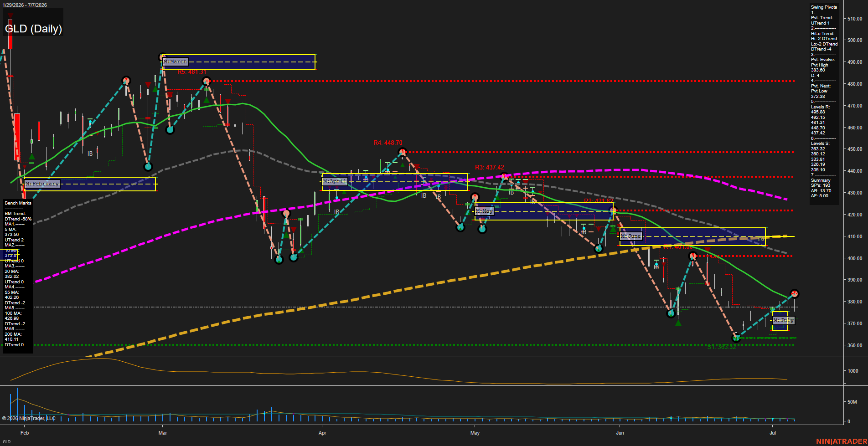The width and height of the screenshot is (868, 446).
Task: Click the AR: 13.70 summary value
Action: (x=821, y=191)
